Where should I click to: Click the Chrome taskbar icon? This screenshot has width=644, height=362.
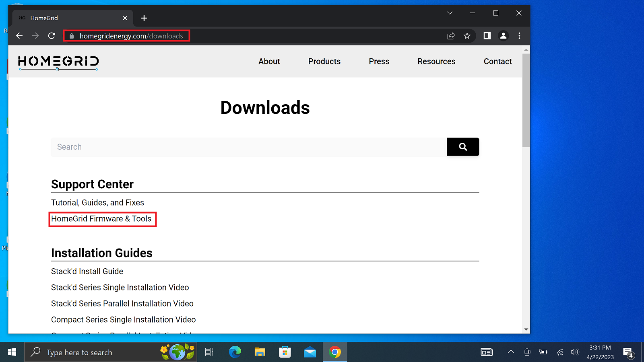coord(335,352)
